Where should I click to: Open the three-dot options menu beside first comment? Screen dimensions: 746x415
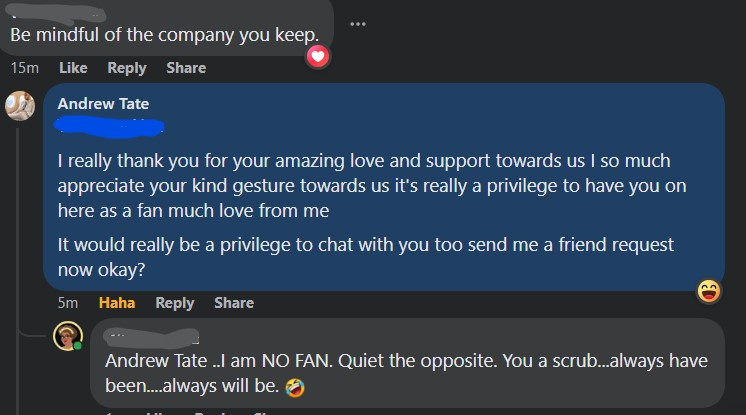coord(358,24)
